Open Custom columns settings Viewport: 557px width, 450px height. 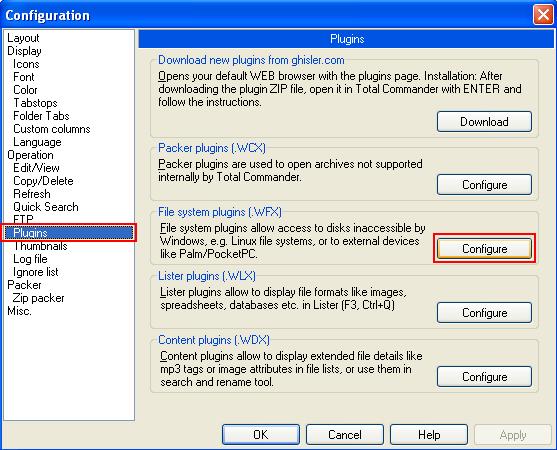pos(52,129)
